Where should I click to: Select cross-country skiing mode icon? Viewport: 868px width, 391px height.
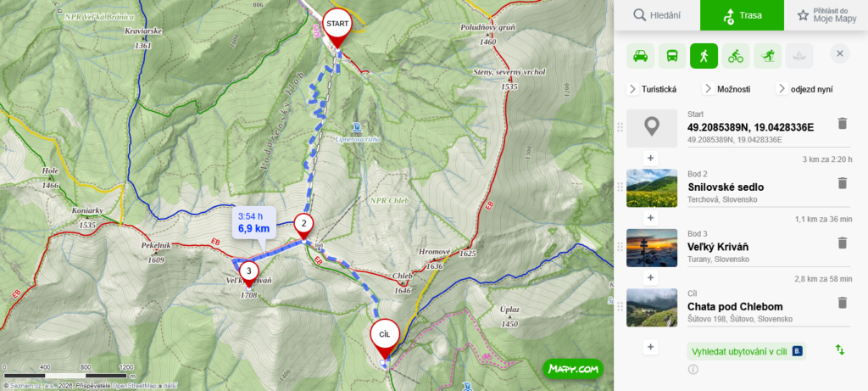click(767, 56)
